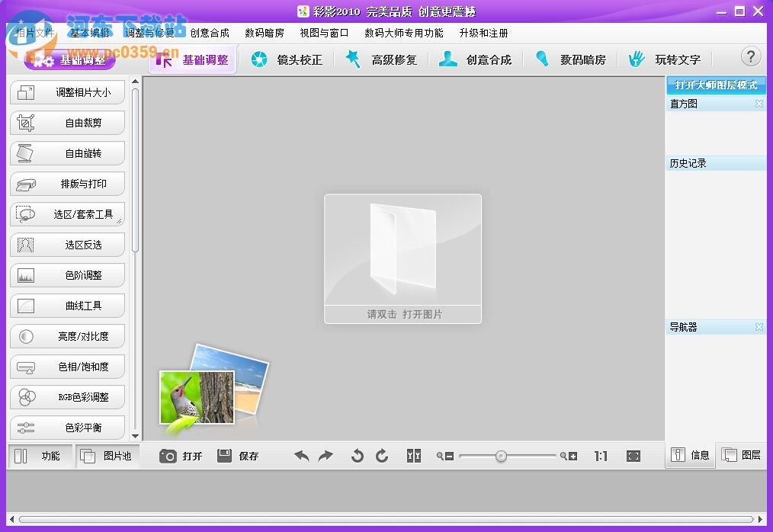Click the 1:1 zoom ratio icon
The image size is (773, 532).
coord(600,455)
